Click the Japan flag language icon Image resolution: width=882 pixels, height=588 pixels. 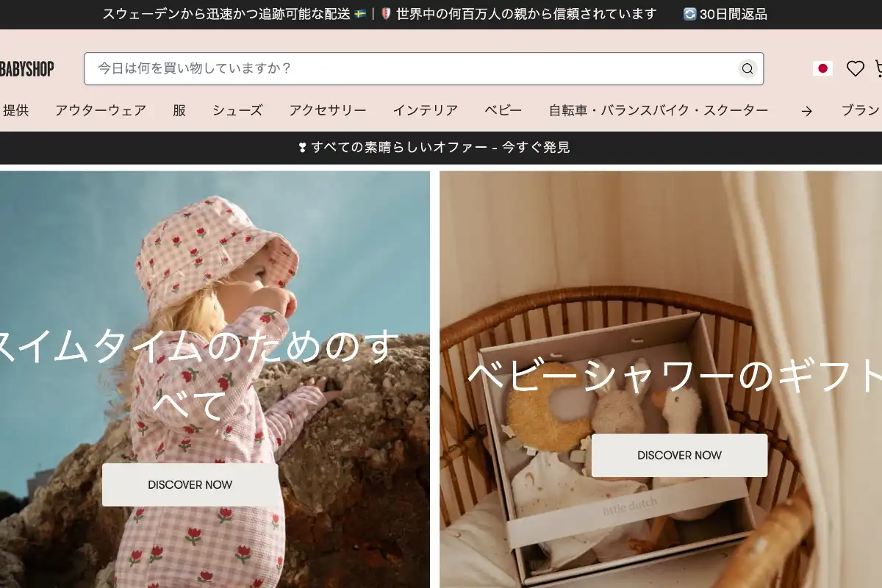click(823, 69)
